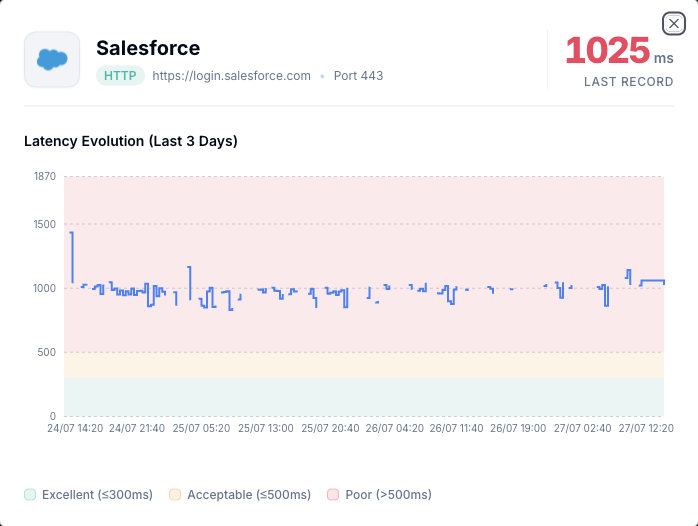Click the 25/07 13:00 x-axis label

pyautogui.click(x=266, y=429)
